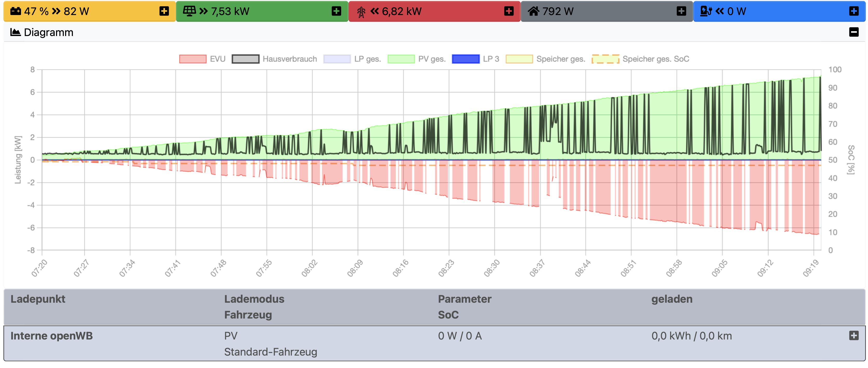Click the Diagramm chart icon
This screenshot has width=868, height=368.
pyautogui.click(x=16, y=32)
